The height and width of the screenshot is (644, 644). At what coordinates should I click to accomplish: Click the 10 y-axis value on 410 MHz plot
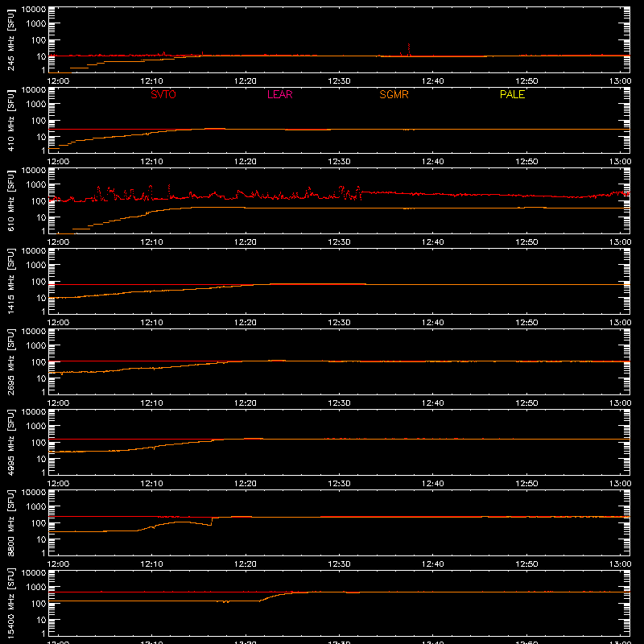[x=41, y=137]
